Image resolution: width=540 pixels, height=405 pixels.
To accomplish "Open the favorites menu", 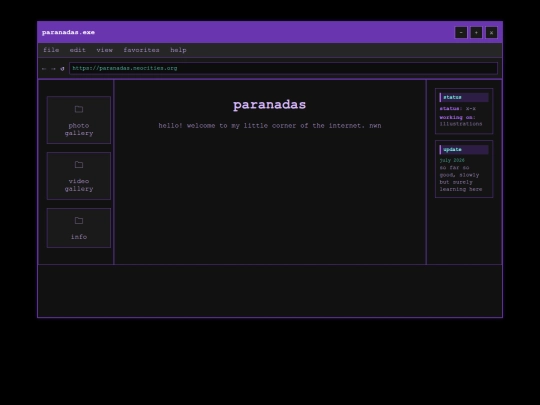I will [x=141, y=50].
